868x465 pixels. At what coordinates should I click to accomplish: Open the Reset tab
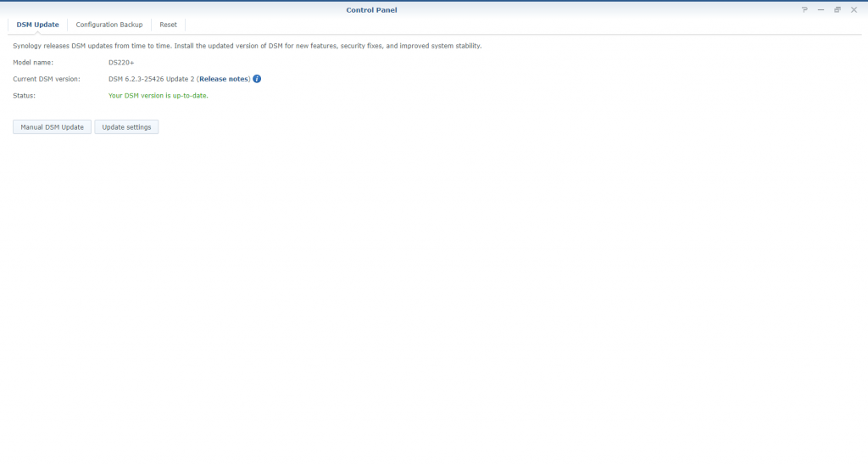tap(168, 25)
